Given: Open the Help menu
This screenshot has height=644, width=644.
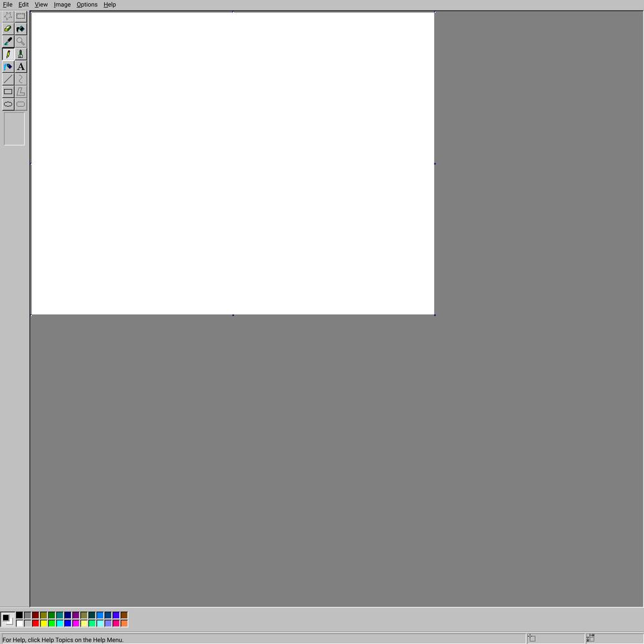Looking at the screenshot, I should click(109, 5).
